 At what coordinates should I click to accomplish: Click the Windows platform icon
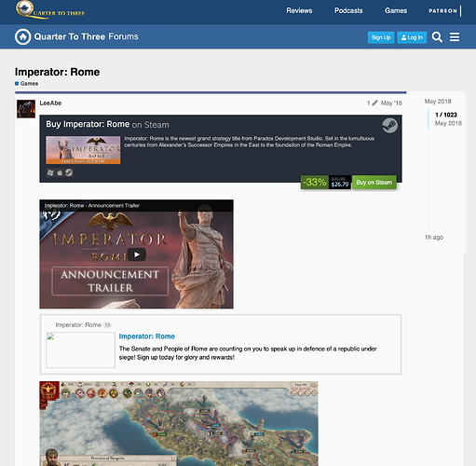(x=50, y=172)
